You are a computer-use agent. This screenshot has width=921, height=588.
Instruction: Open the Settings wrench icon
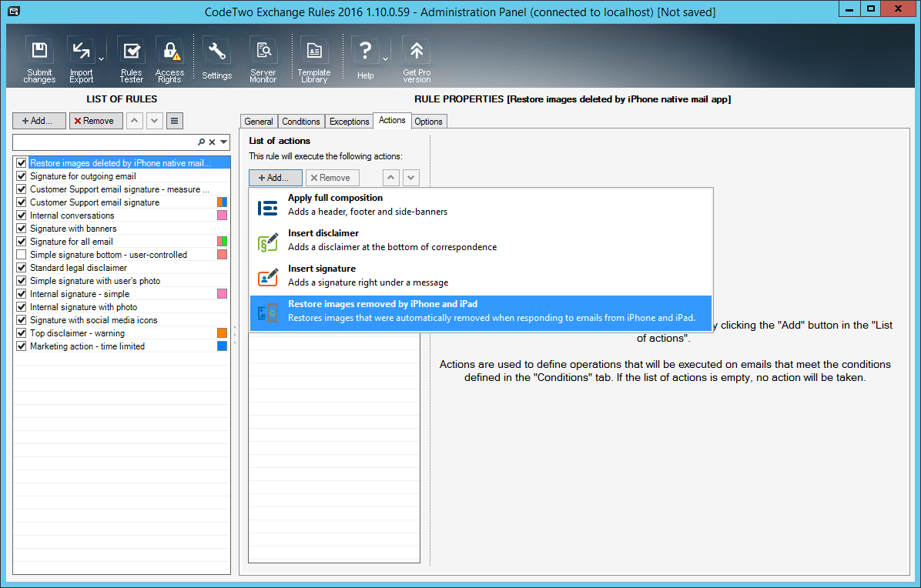216,59
